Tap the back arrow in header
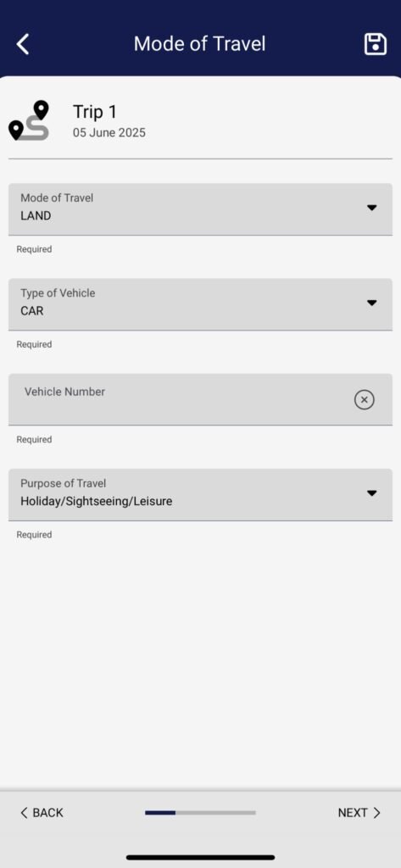401x868 pixels. pos(23,44)
